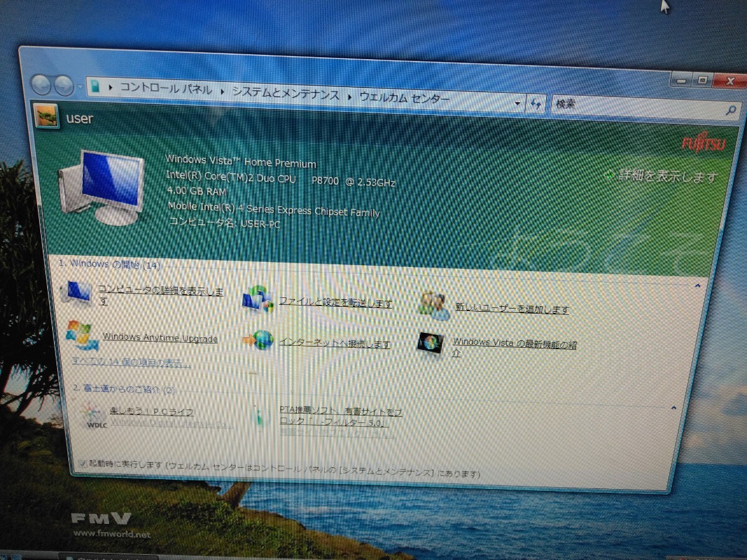The image size is (747, 560).
Task: Click the WDLC icon
Action: click(95, 416)
